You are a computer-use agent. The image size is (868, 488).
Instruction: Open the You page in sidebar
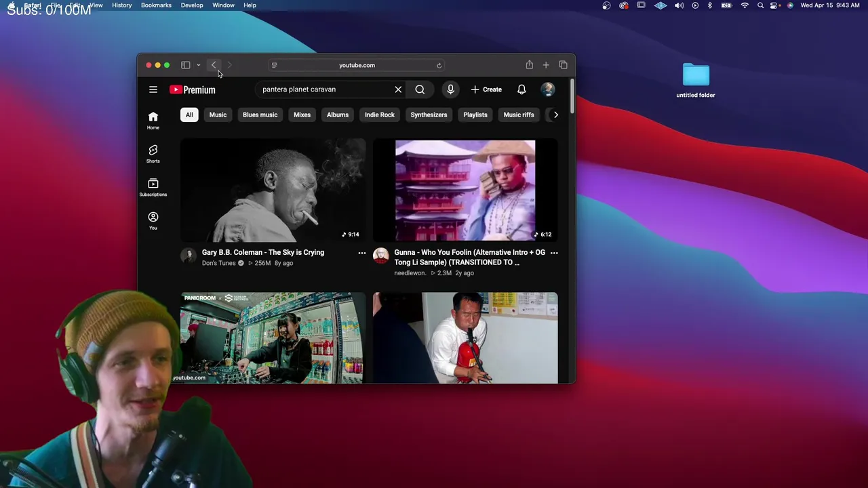point(153,221)
